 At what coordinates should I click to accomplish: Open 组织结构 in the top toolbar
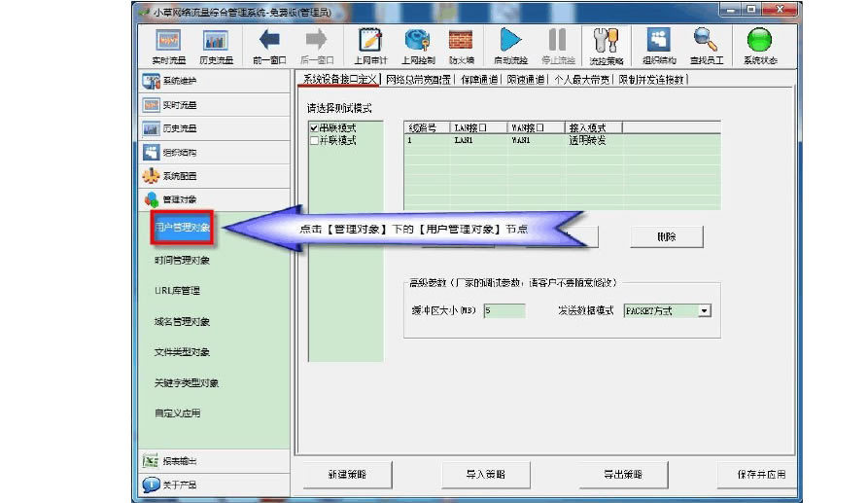tap(659, 47)
